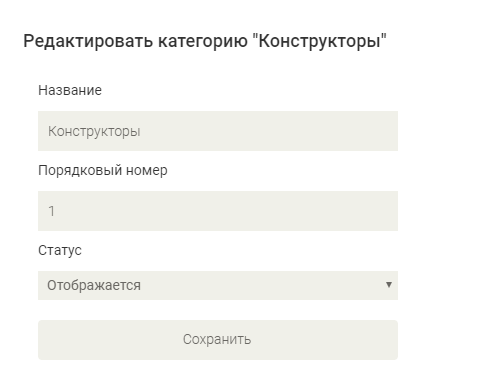
Task: Click the 'Отображается' selected value
Action: point(94,285)
